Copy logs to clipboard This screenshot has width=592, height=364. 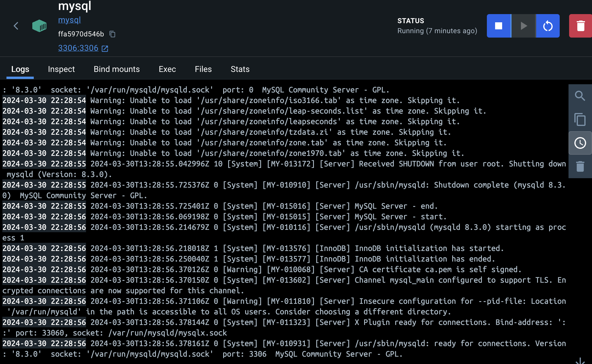(x=580, y=119)
